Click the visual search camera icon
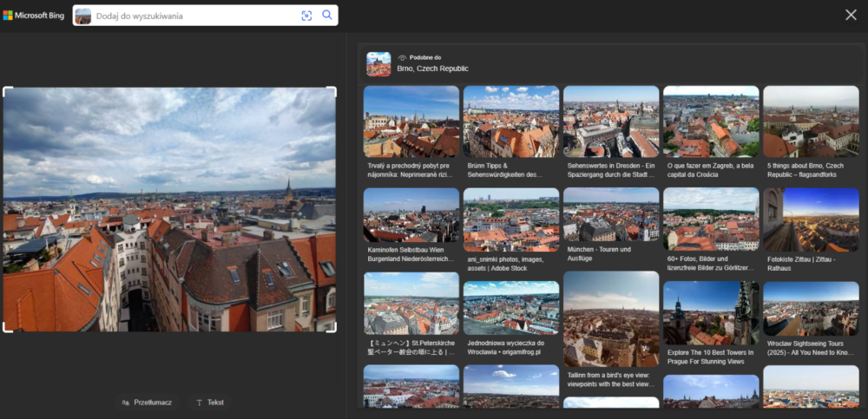 306,16
